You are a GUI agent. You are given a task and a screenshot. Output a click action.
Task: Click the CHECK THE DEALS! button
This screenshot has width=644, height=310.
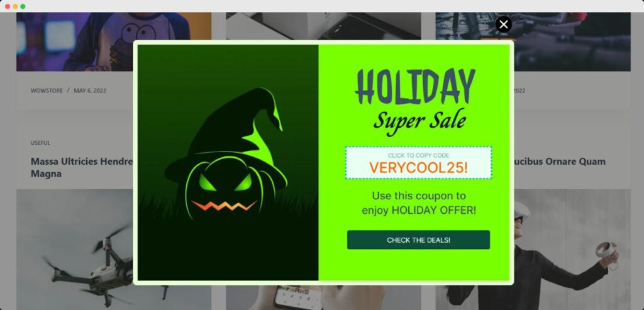coord(418,240)
